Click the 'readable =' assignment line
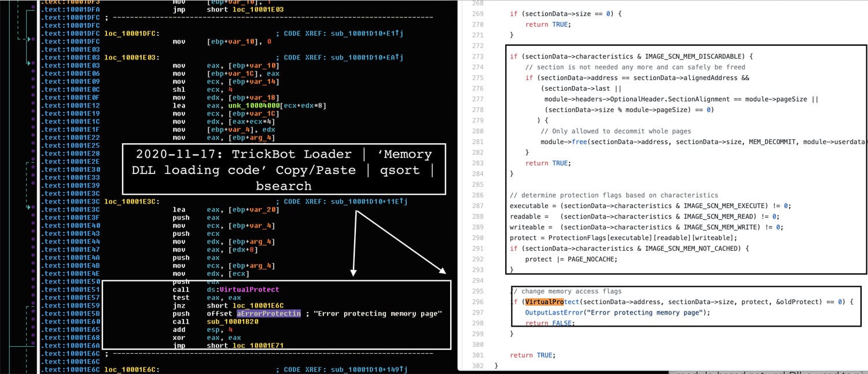The height and width of the screenshot is (374, 868). [645, 216]
